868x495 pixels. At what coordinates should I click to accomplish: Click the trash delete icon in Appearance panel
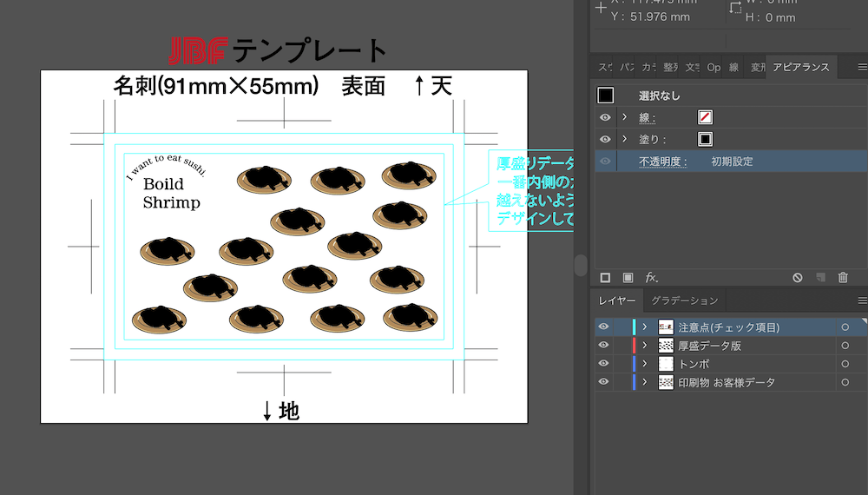(842, 277)
